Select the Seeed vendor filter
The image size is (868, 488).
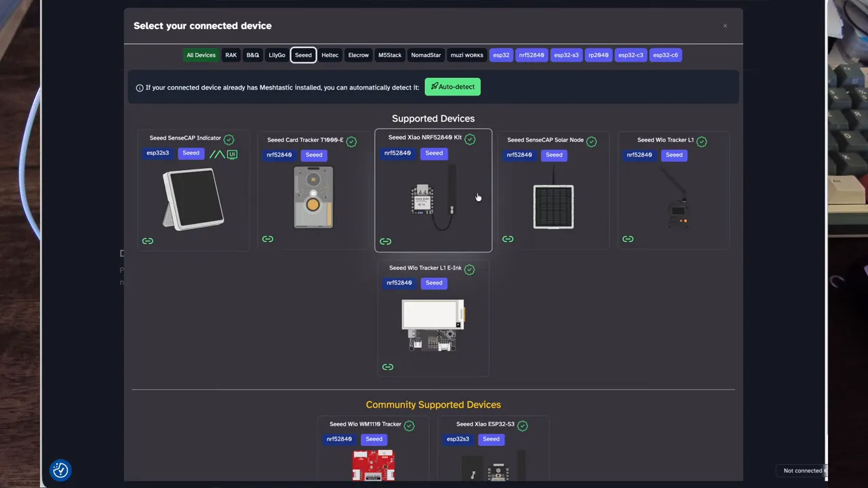point(303,55)
